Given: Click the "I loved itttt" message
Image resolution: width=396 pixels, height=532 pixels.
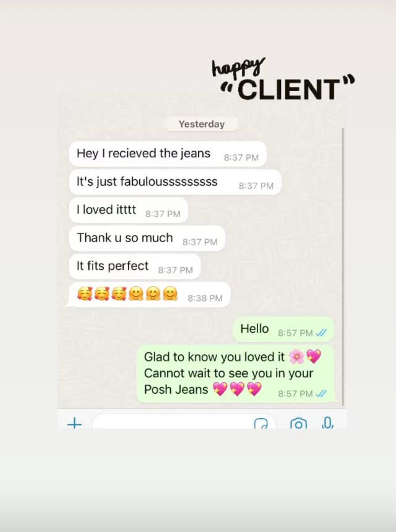Looking at the screenshot, I should [128, 210].
